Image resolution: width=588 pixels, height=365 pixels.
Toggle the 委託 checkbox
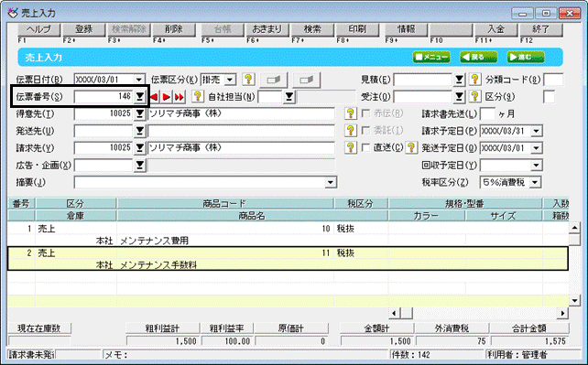click(x=366, y=131)
